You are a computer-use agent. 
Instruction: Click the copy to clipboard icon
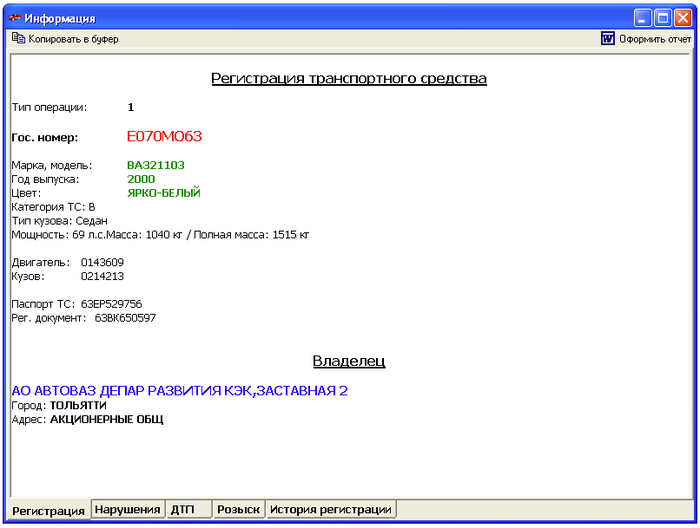point(18,39)
